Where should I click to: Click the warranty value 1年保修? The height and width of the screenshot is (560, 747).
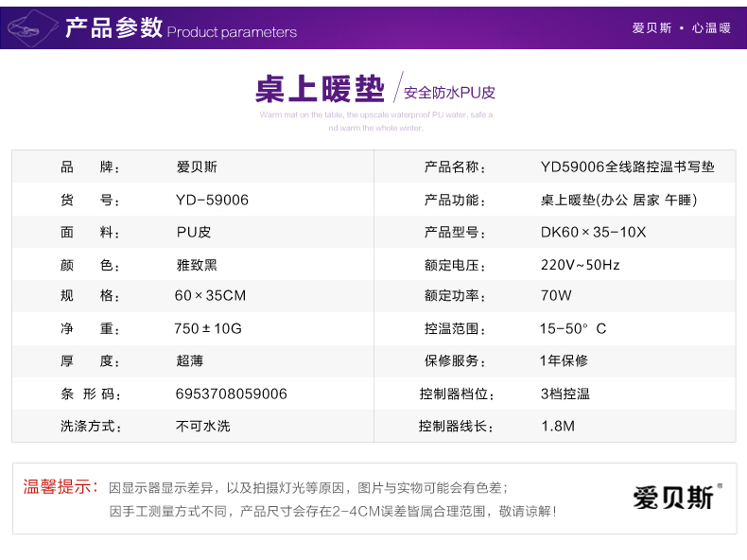(x=565, y=360)
